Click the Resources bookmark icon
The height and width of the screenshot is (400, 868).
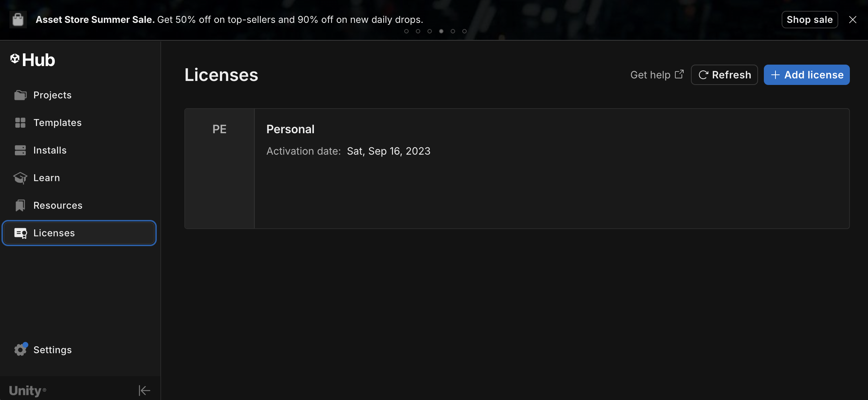coord(20,205)
